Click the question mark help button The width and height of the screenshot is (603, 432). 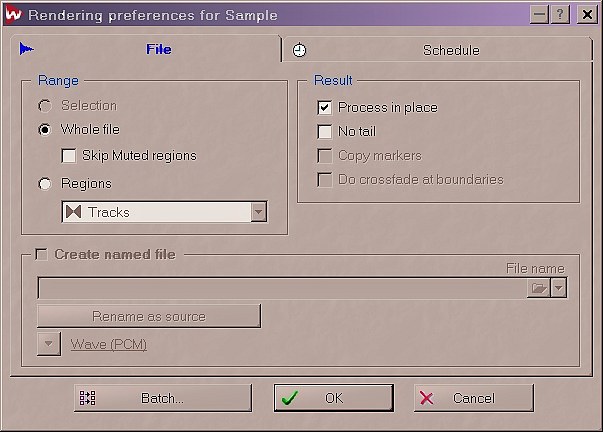click(x=560, y=15)
